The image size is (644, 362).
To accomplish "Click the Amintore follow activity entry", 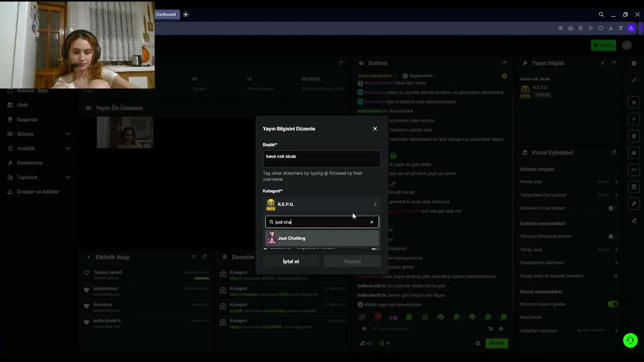I will pos(146,307).
